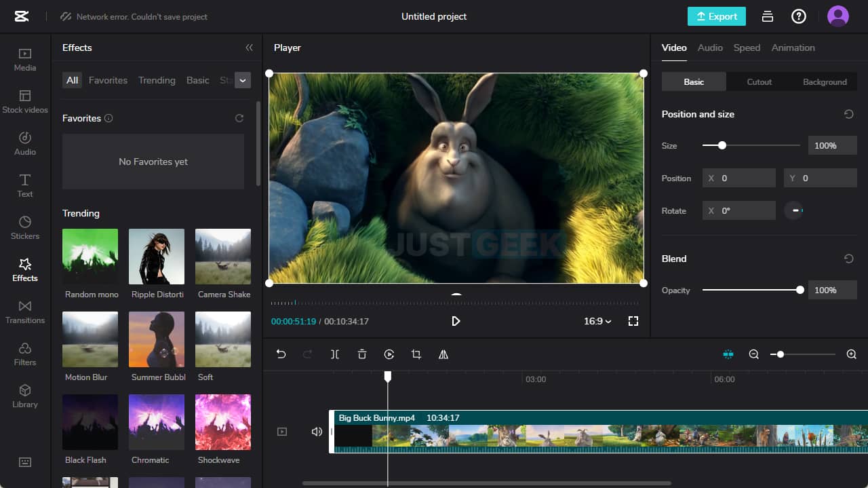Select the Chromatic effect thumbnail
The height and width of the screenshot is (488, 868).
tap(157, 422)
